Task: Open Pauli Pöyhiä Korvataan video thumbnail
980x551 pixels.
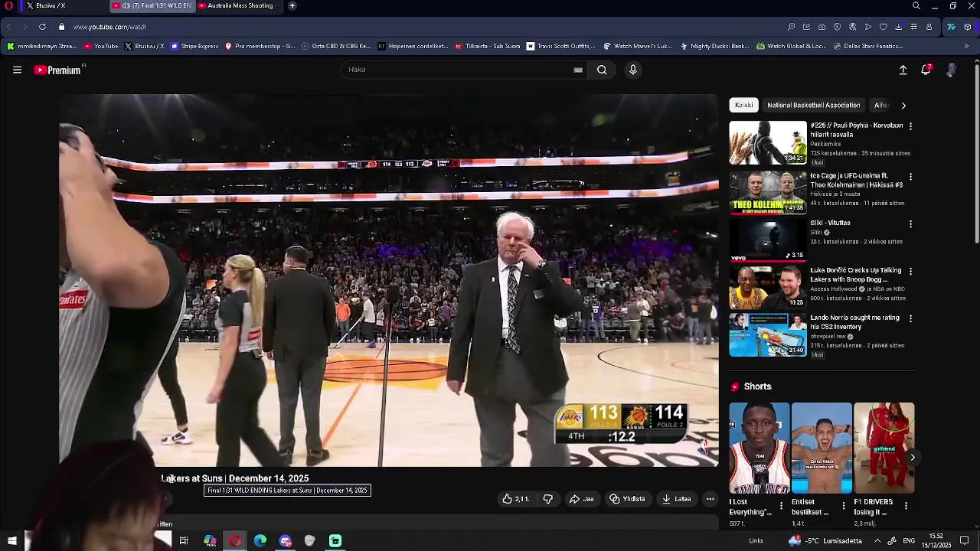Action: [x=768, y=142]
